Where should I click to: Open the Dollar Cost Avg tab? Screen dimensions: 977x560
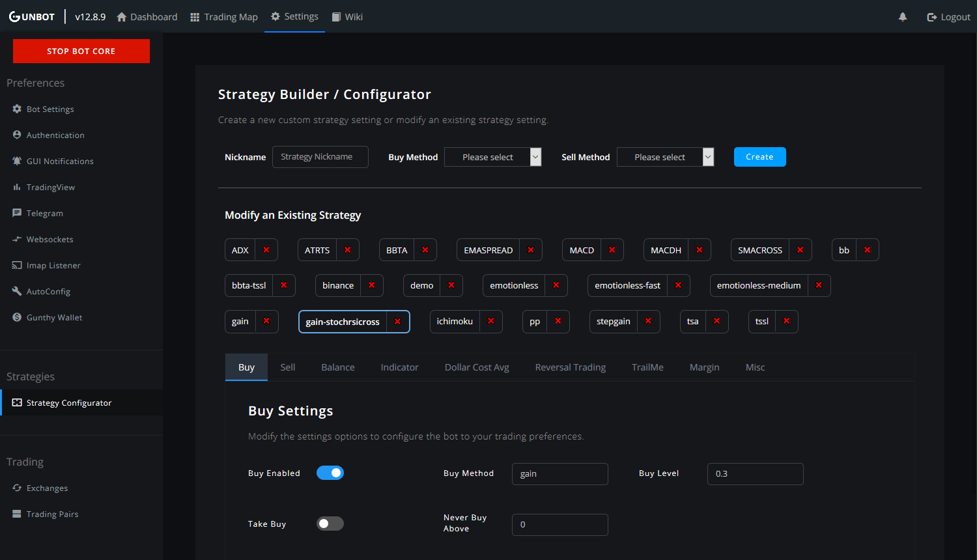coord(477,367)
